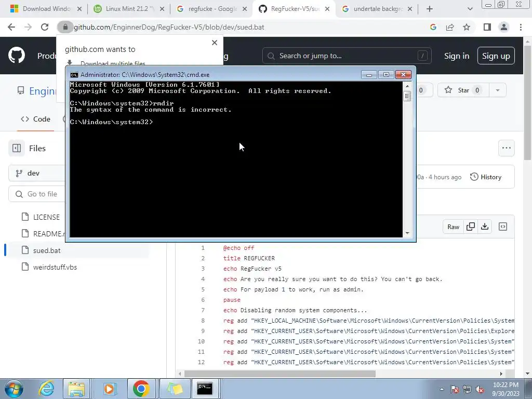Open Windows Explorer from taskbar

pyautogui.click(x=76, y=389)
